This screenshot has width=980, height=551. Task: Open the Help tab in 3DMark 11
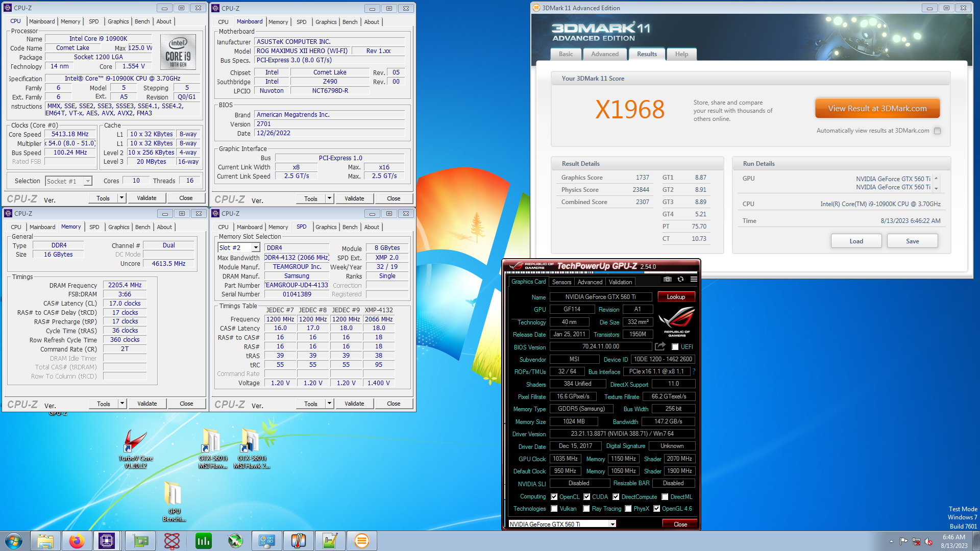(681, 54)
